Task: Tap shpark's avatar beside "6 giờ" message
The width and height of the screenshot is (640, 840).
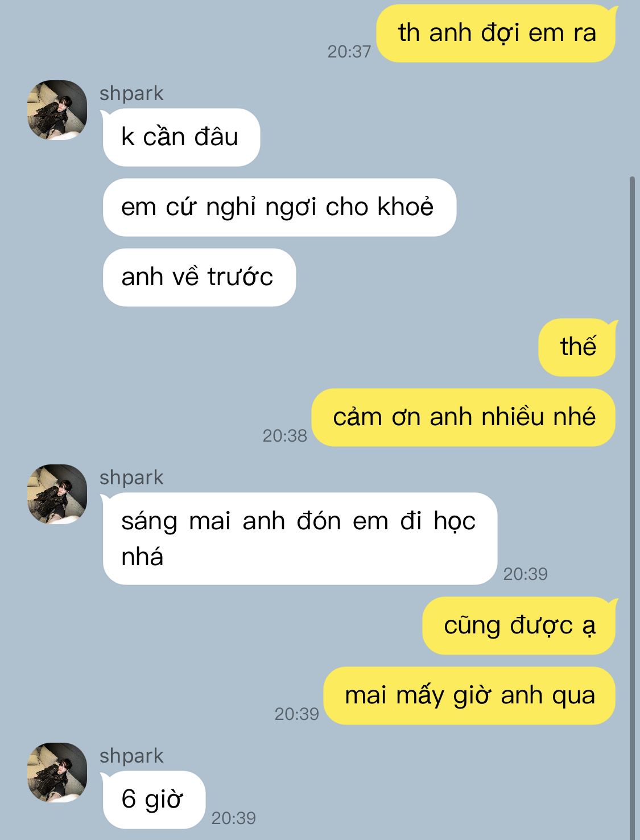Action: point(57,772)
